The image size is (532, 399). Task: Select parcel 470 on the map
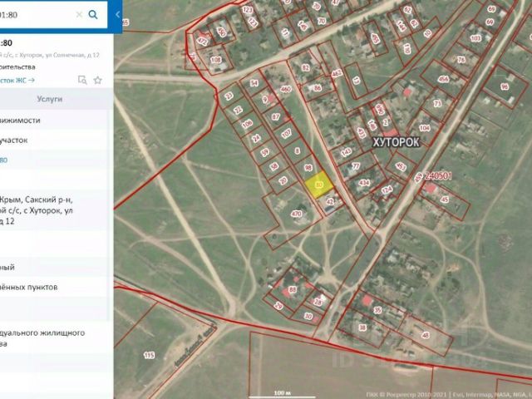(x=296, y=214)
